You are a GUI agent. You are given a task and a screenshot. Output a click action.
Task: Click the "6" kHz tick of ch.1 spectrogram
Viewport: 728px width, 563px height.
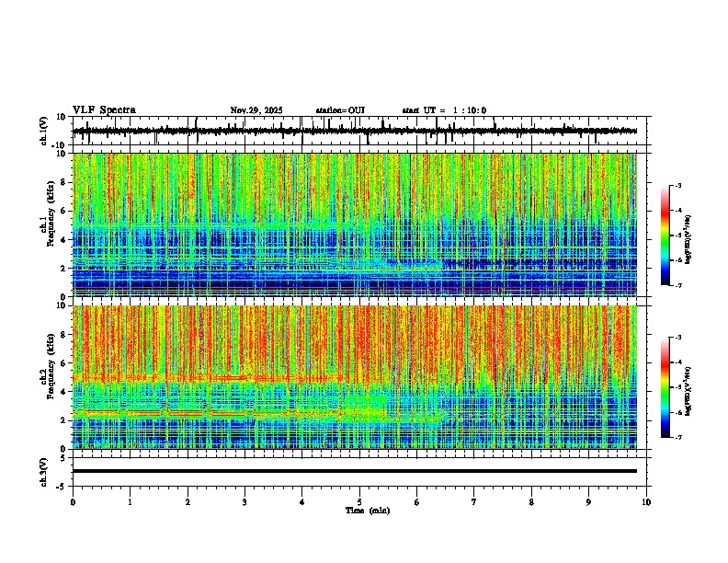pyautogui.click(x=63, y=211)
